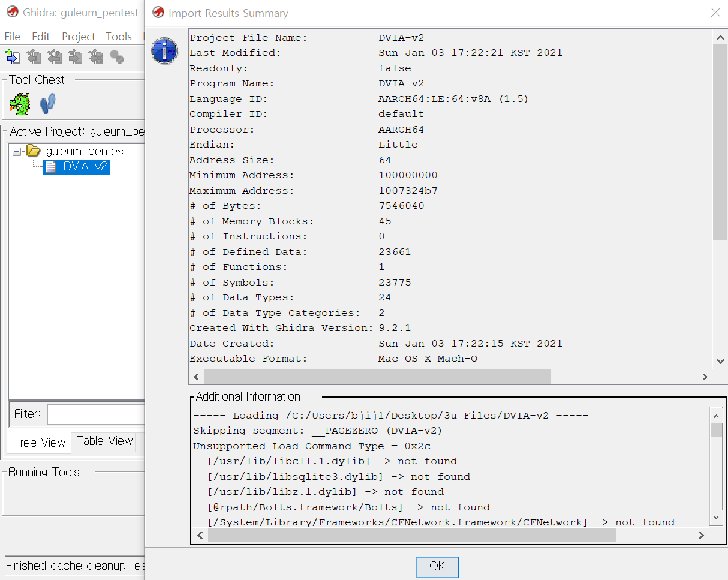Click # of Defined Data value '23661'
This screenshot has height=580, width=728.
[x=395, y=252]
